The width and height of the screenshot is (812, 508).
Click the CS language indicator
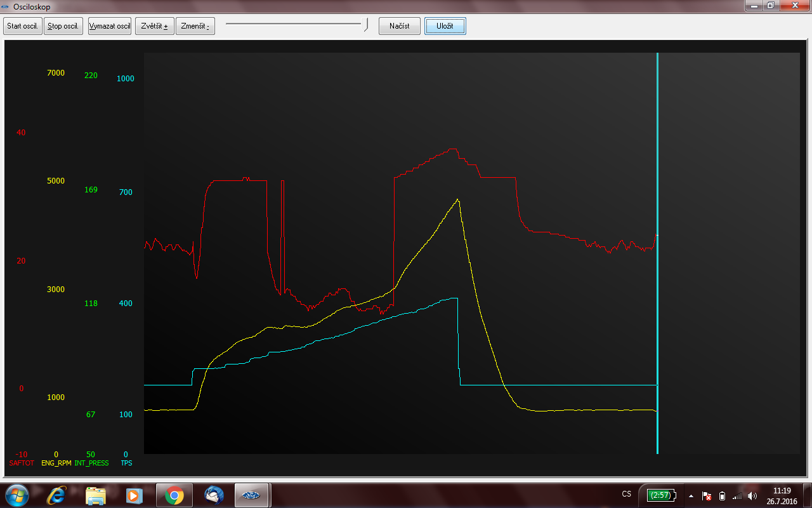click(627, 494)
